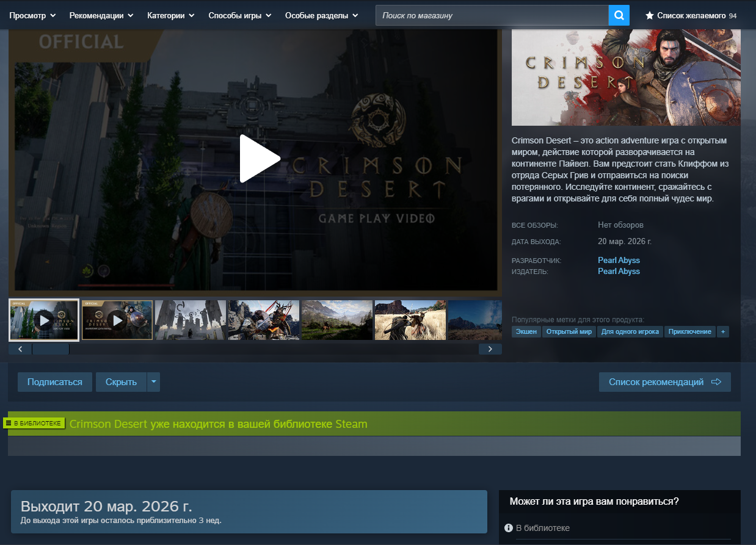Click the release date 20 мар. 2026 г.

click(x=625, y=241)
